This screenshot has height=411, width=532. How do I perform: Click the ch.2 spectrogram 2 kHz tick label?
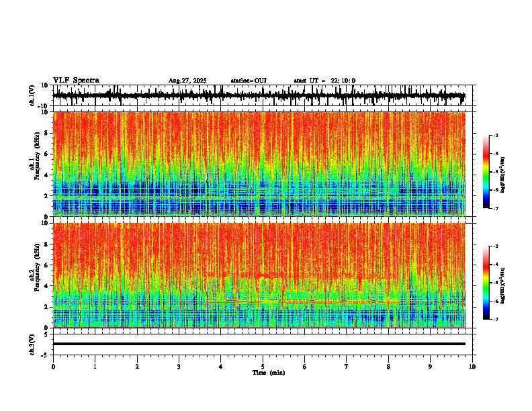coord(47,307)
